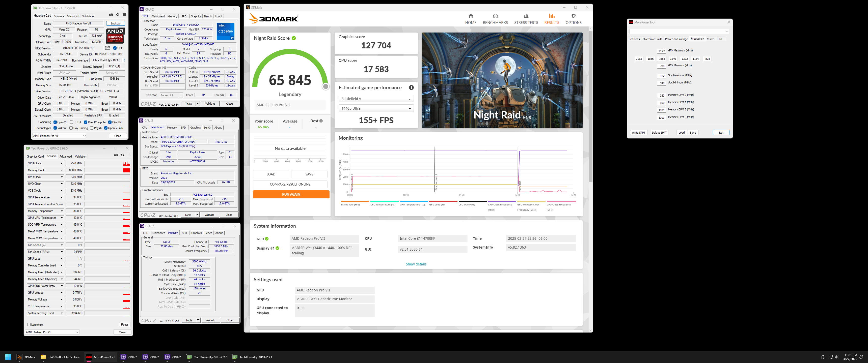Click Night Raid score validated checkmark icon
Image resolution: width=868 pixels, height=363 pixels.
pyautogui.click(x=294, y=38)
